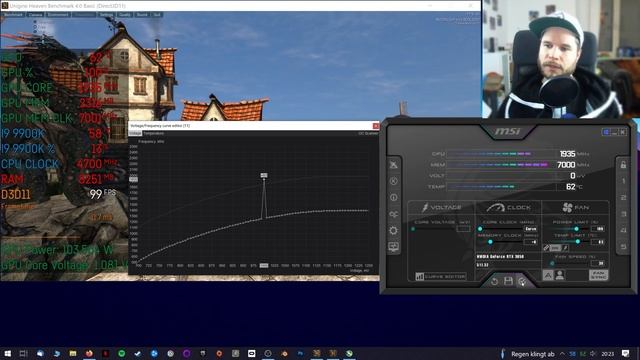This screenshot has height=360, width=640.
Task: Click the Kombustor K icon in Afterburner sidebar
Action: [x=393, y=181]
